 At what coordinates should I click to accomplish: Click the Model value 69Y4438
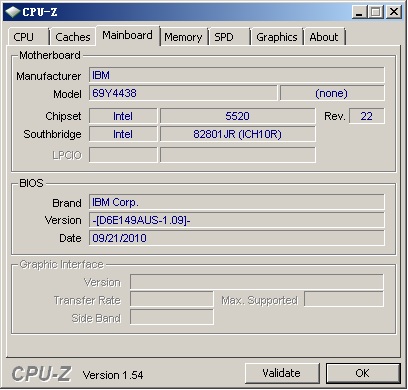coord(183,93)
